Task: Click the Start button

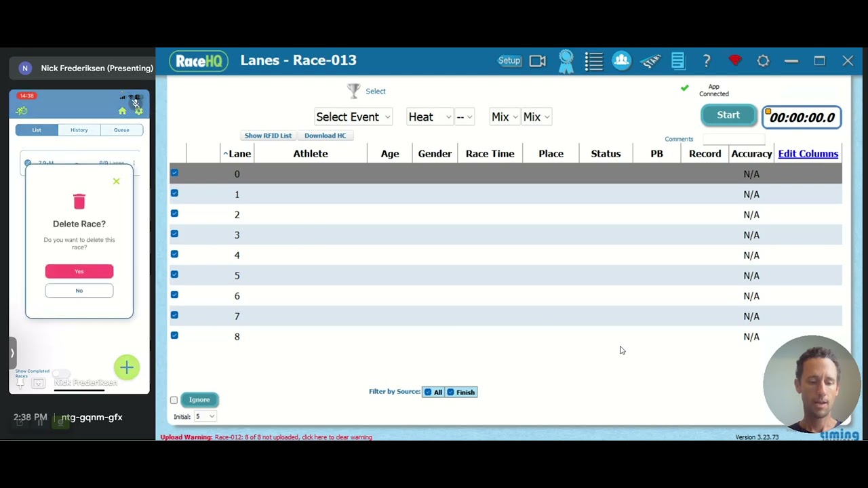Action: 728,115
